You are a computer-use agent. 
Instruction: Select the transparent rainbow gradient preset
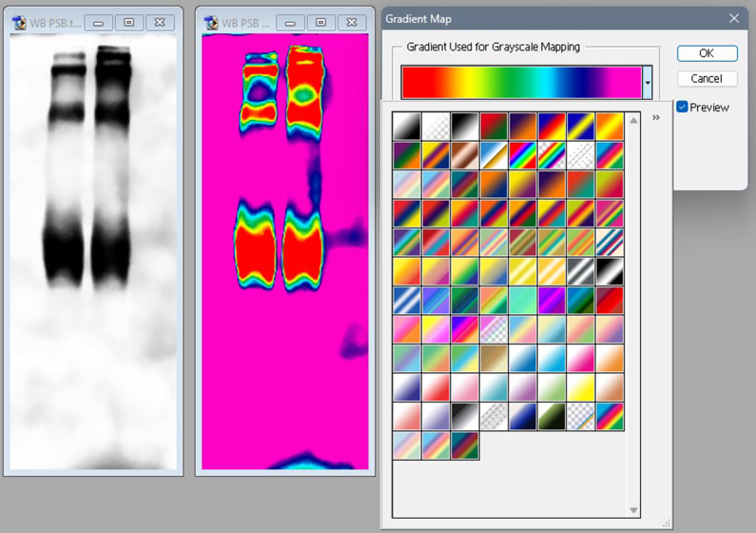(x=552, y=156)
